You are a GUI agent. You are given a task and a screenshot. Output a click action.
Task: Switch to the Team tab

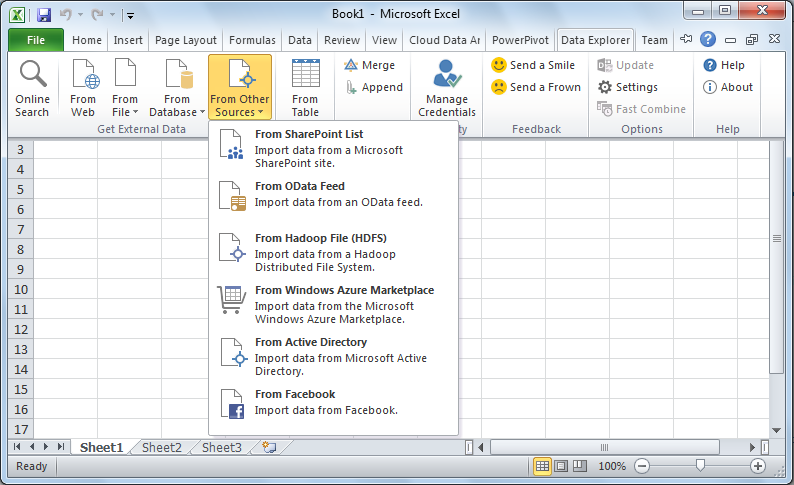(x=654, y=40)
